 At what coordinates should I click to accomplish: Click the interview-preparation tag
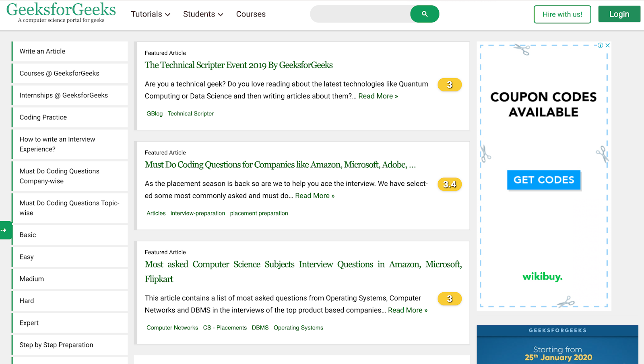click(198, 214)
